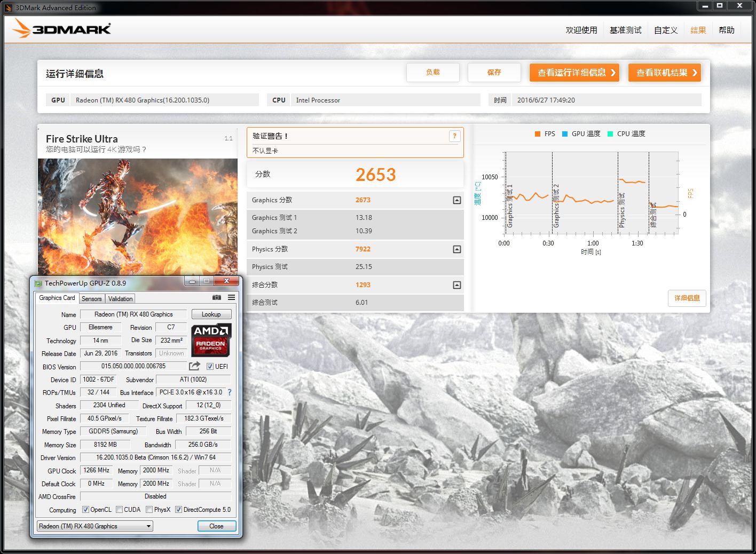
Task: Click the Radeon RX 480 GPU info field
Action: (164, 100)
